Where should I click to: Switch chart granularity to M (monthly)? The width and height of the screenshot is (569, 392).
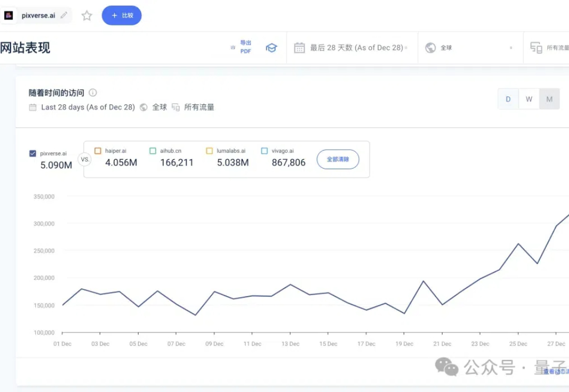(550, 99)
